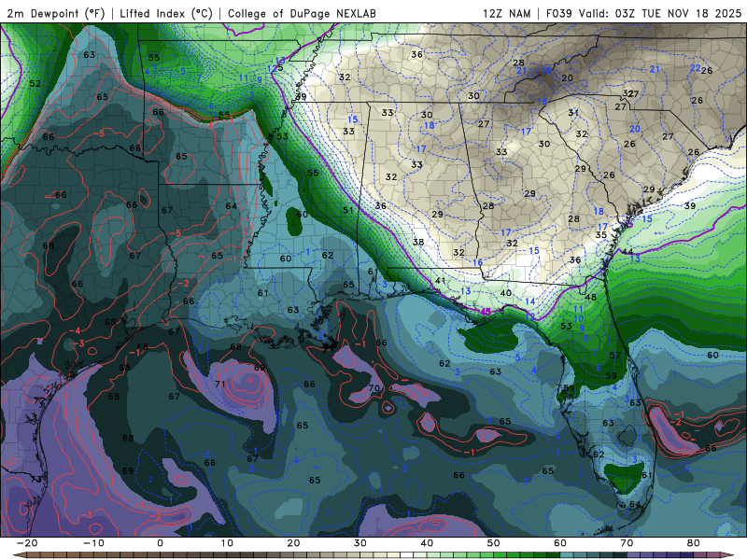Click the "57" dewpoint value in Florida

615,356
